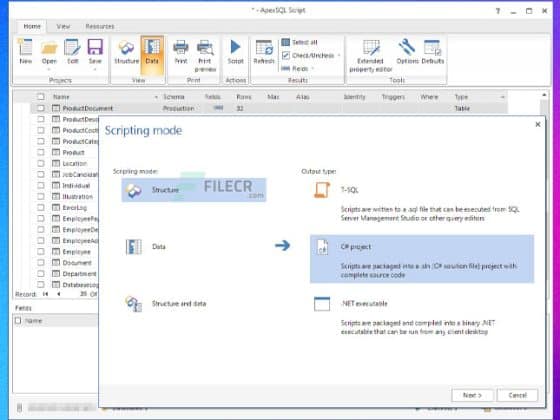Check the Department row checkbox
Image resolution: width=560 pixels, height=420 pixels.
[41, 274]
